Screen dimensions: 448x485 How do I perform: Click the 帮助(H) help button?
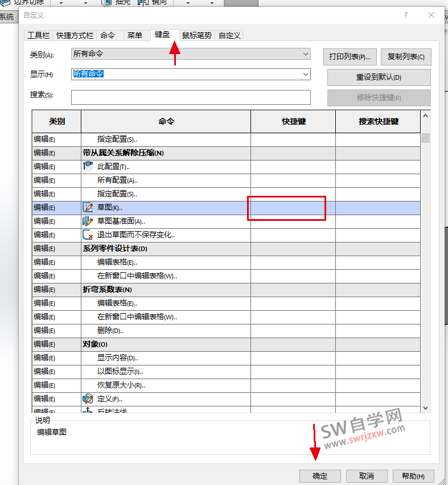point(413,476)
